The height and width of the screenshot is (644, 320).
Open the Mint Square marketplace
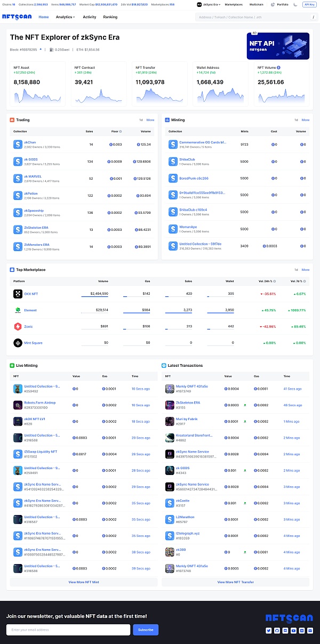(x=33, y=343)
